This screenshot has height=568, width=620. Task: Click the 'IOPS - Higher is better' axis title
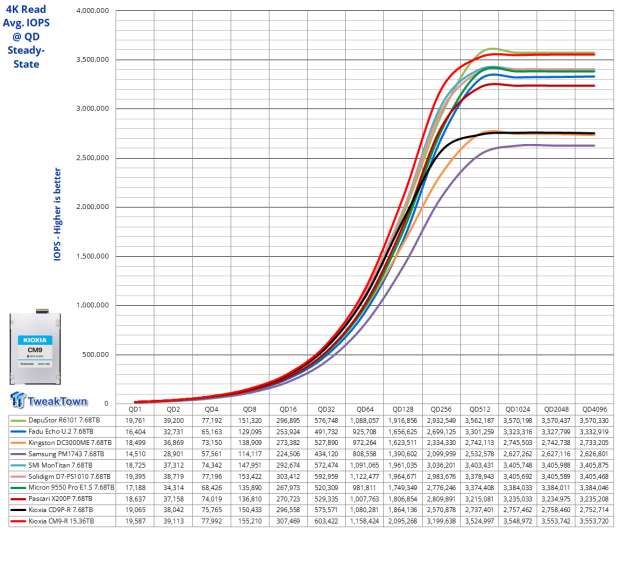57,214
